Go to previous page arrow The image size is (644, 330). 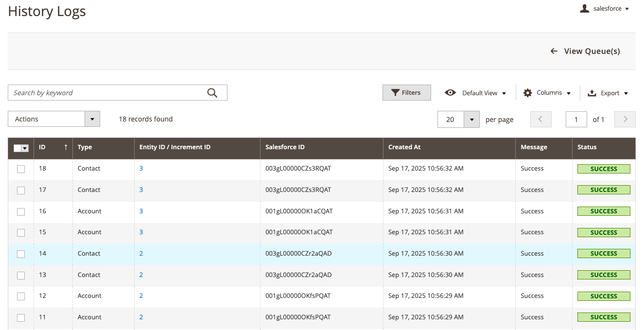[x=541, y=119]
